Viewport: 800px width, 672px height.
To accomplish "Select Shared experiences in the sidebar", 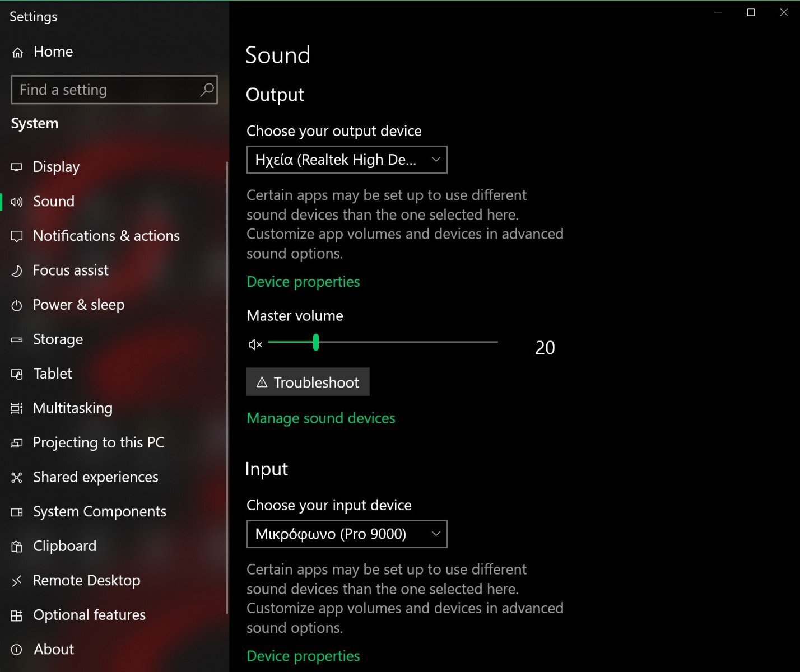I will [x=95, y=477].
